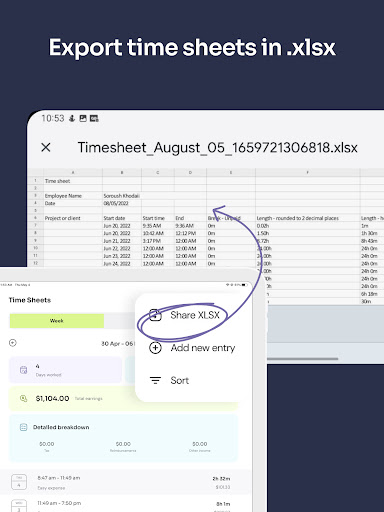The width and height of the screenshot is (384, 512).
Task: Select the Reimbursements $0.00 amount
Action: tap(123, 444)
